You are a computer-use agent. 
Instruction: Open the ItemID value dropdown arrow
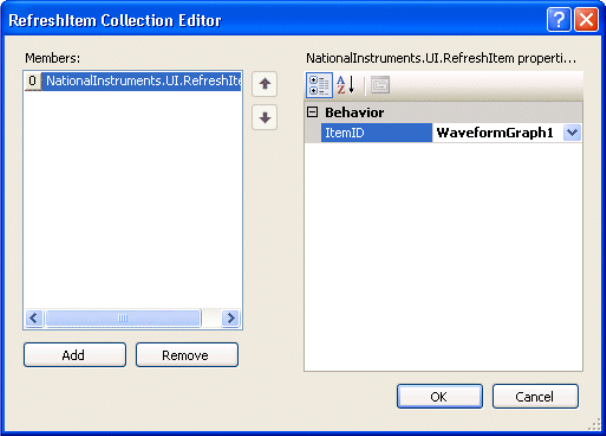572,133
